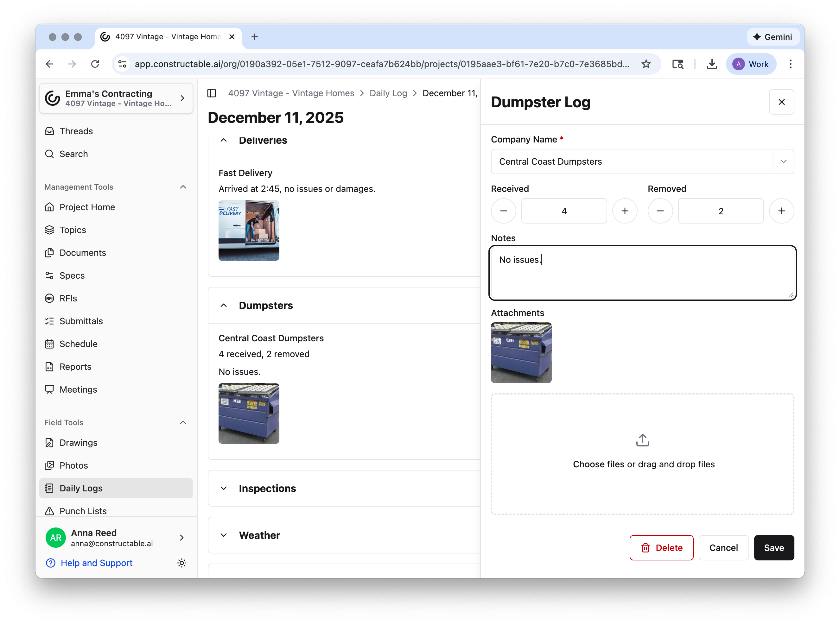The image size is (840, 625).
Task: Go to the Daily Log breadcrumb
Action: (x=388, y=93)
